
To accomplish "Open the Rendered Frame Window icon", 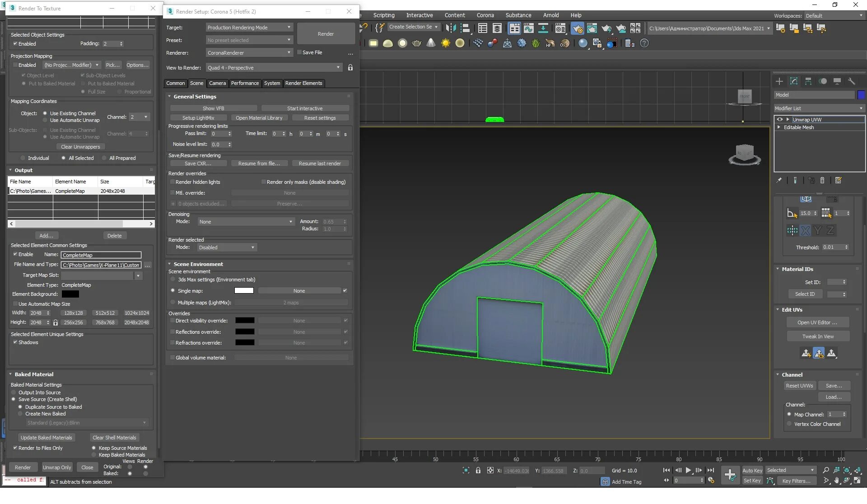I will (592, 28).
